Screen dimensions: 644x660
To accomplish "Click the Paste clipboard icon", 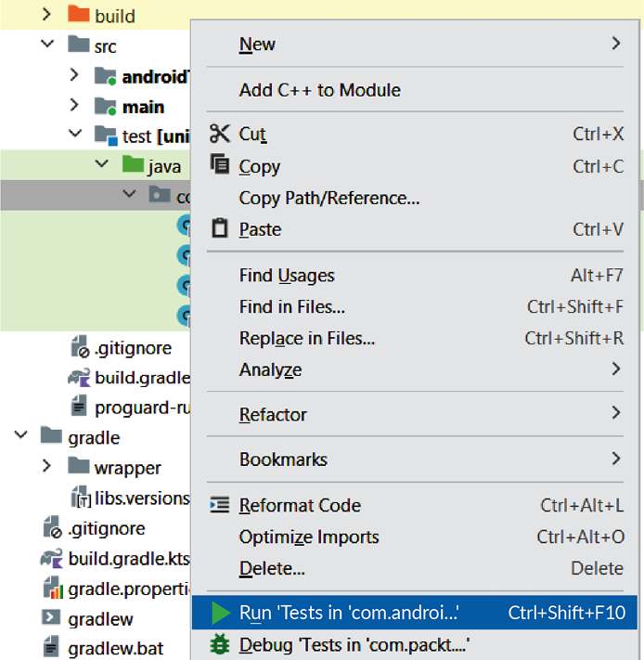I will tap(220, 228).
